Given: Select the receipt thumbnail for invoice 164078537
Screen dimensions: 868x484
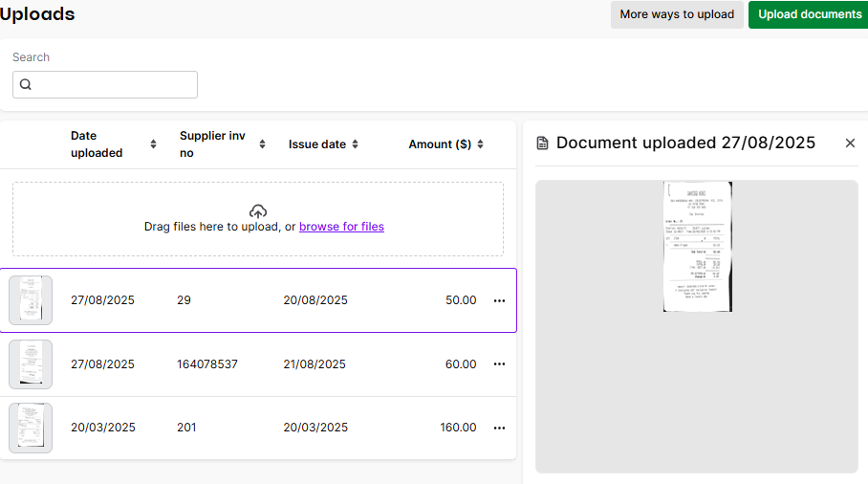Looking at the screenshot, I should coord(31,364).
